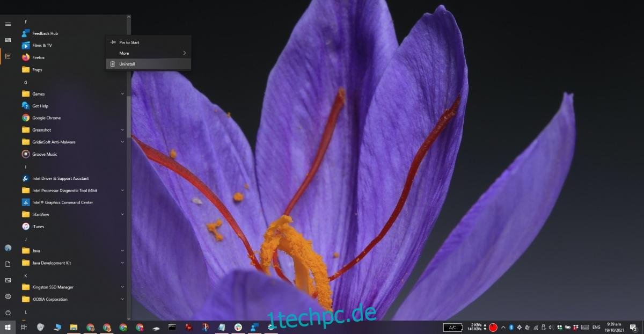Expand the IrfanView folder chevron
Viewport: 644px width, 334px height.
tap(122, 214)
